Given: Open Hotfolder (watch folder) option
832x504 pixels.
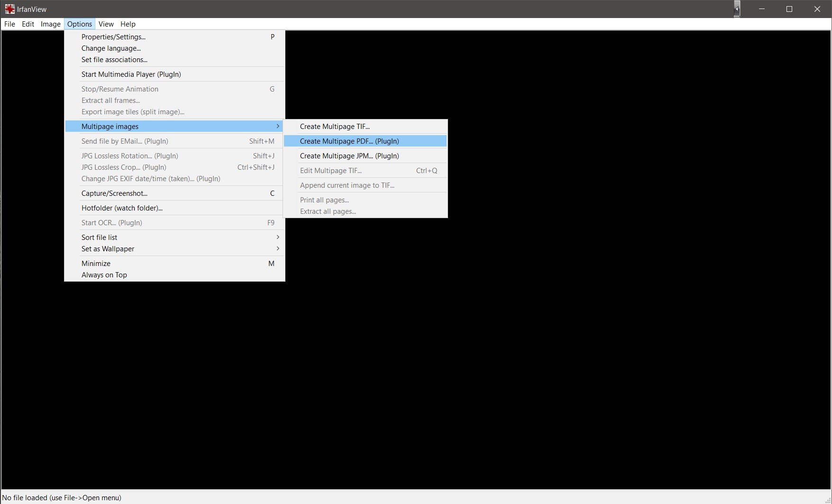Looking at the screenshot, I should point(175,208).
